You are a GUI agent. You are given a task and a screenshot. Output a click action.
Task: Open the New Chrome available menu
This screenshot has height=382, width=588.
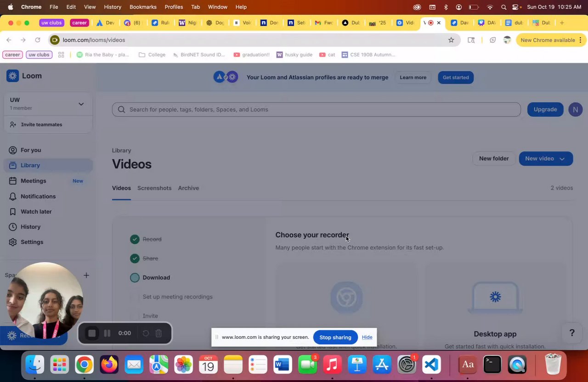tap(551, 40)
